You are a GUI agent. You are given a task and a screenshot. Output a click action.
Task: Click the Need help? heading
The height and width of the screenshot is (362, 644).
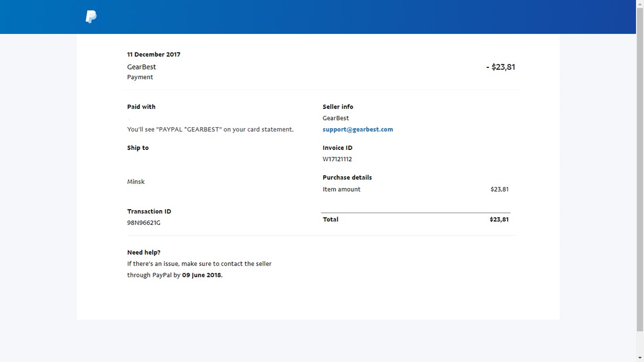coord(144,252)
